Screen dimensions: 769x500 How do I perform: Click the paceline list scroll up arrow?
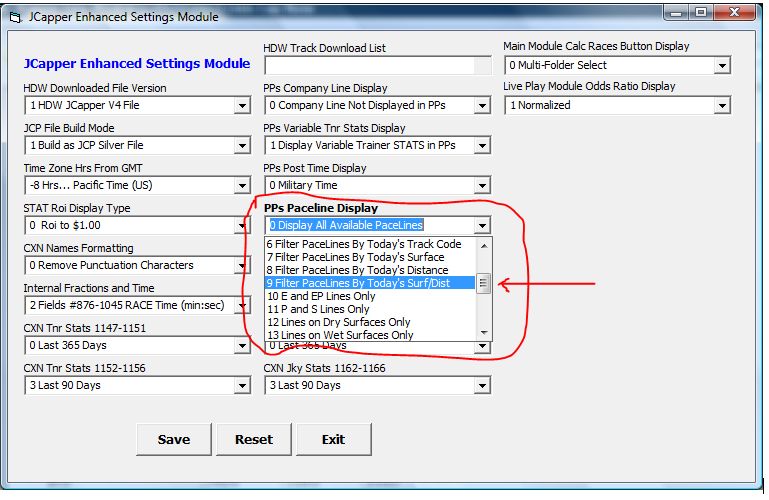click(x=484, y=246)
